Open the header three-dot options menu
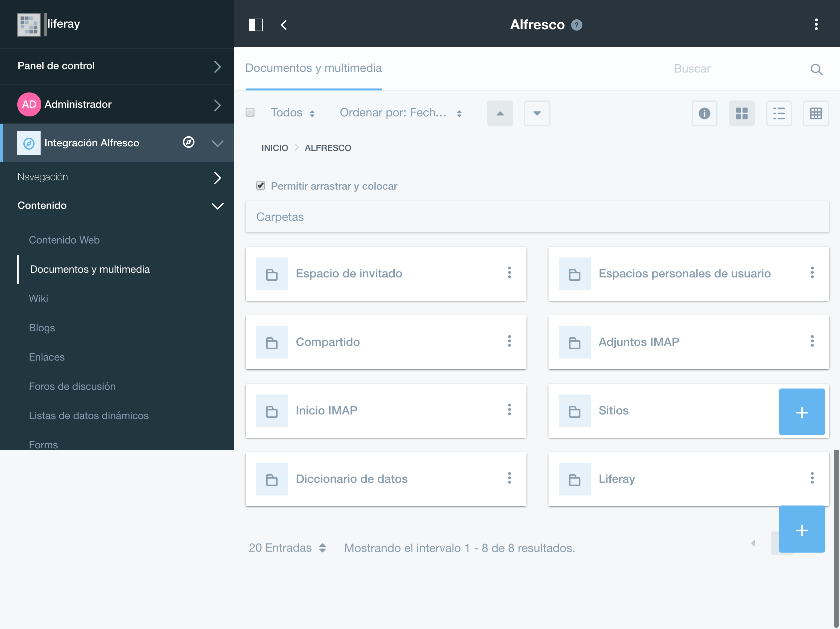The height and width of the screenshot is (629, 840). [816, 25]
